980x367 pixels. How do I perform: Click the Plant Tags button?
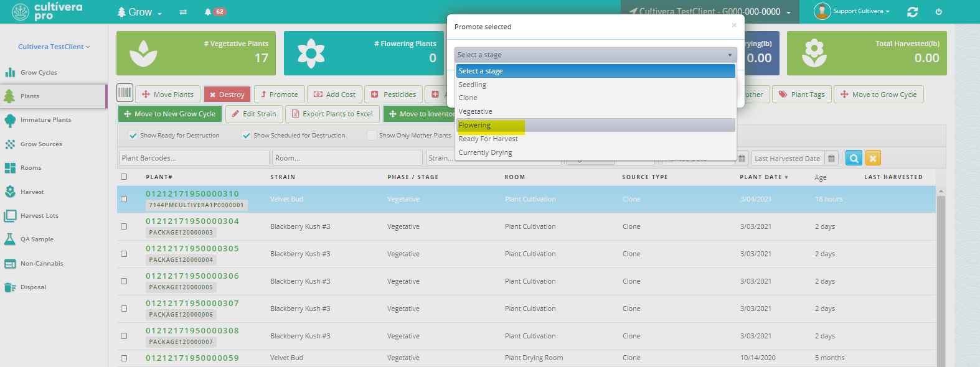(x=802, y=95)
